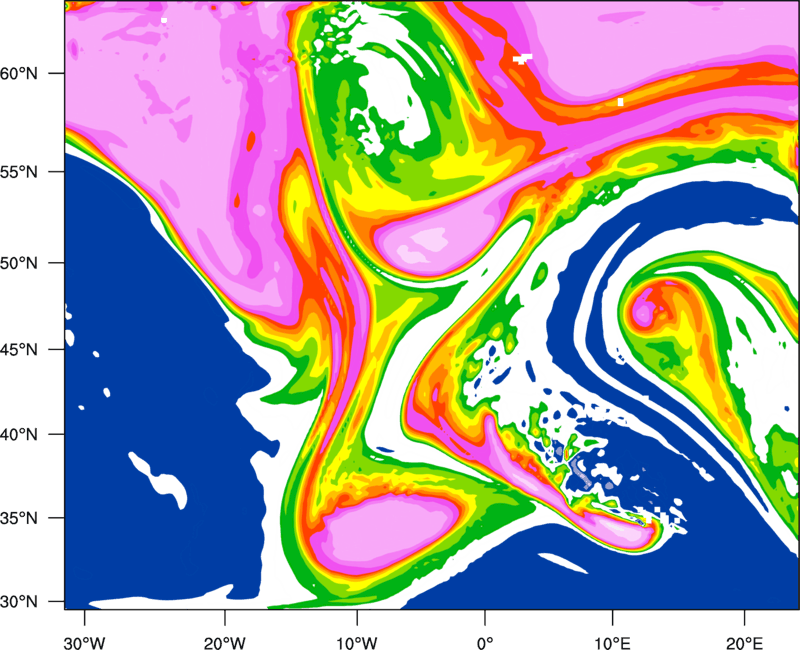Click the 30°W longitude label
This screenshot has height=650, width=800.
click(85, 643)
